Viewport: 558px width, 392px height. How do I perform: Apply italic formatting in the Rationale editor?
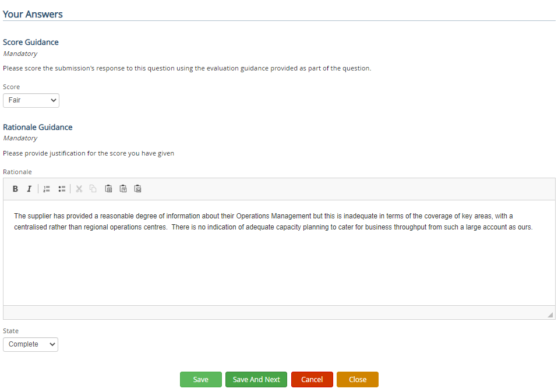pos(29,188)
